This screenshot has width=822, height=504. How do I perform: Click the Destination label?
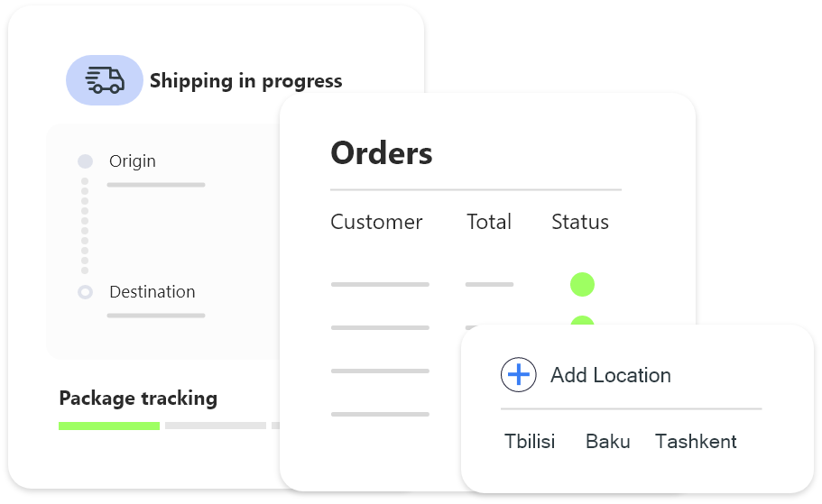pos(152,292)
